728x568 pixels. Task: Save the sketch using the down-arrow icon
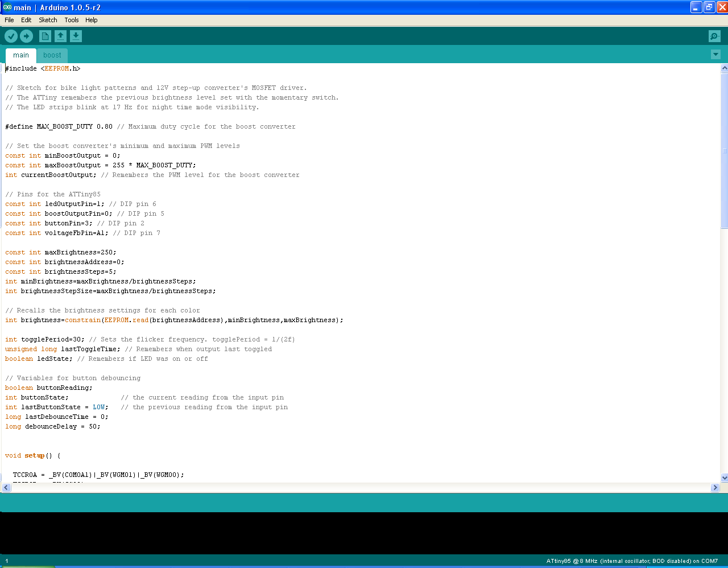[x=76, y=36]
